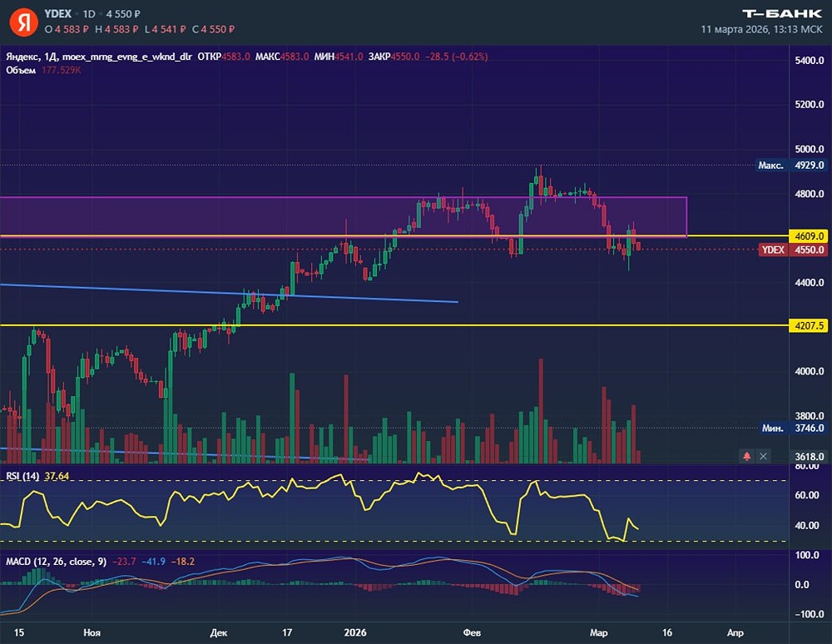The height and width of the screenshot is (644, 832).
Task: Close the alert with the X icon
Action: (x=763, y=456)
